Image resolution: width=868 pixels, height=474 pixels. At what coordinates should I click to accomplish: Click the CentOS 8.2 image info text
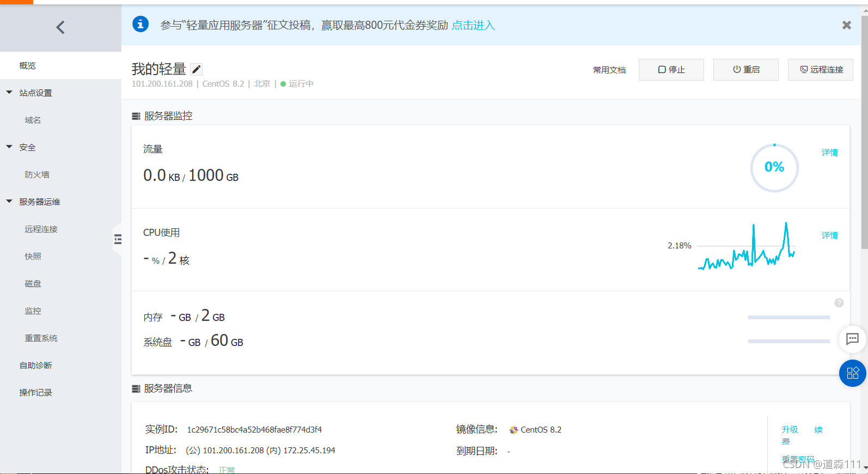click(x=541, y=430)
